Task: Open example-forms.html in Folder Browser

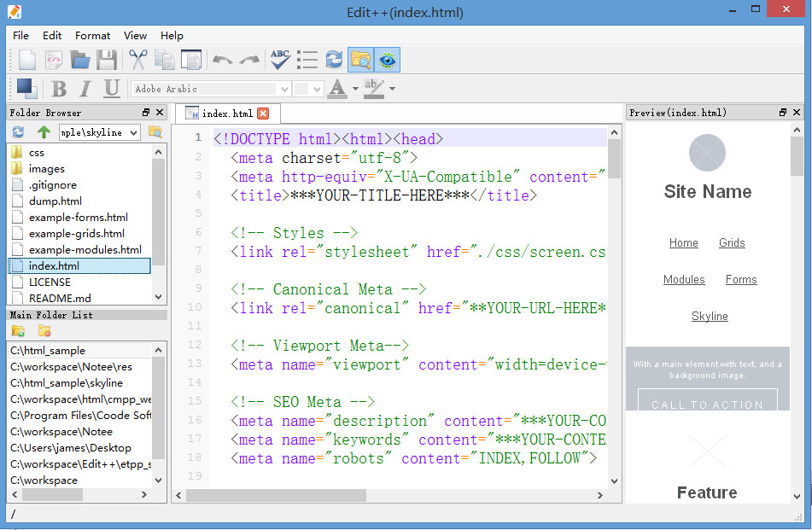Action: click(78, 218)
